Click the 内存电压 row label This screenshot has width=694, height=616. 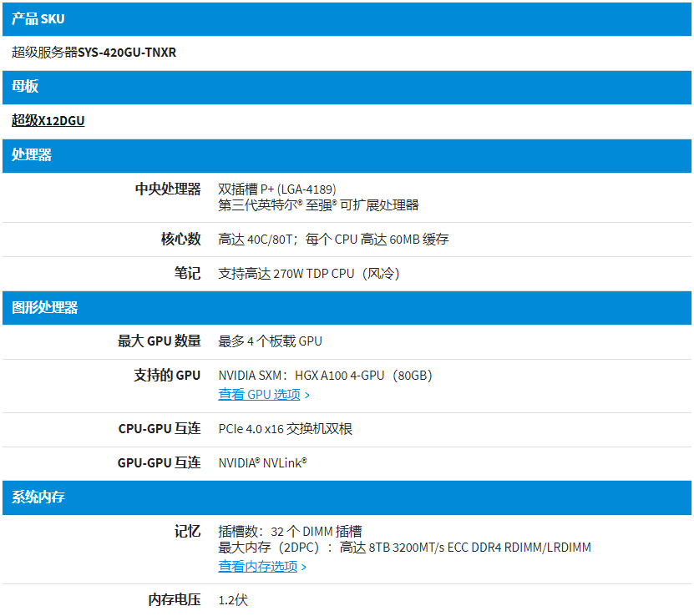pos(174,599)
